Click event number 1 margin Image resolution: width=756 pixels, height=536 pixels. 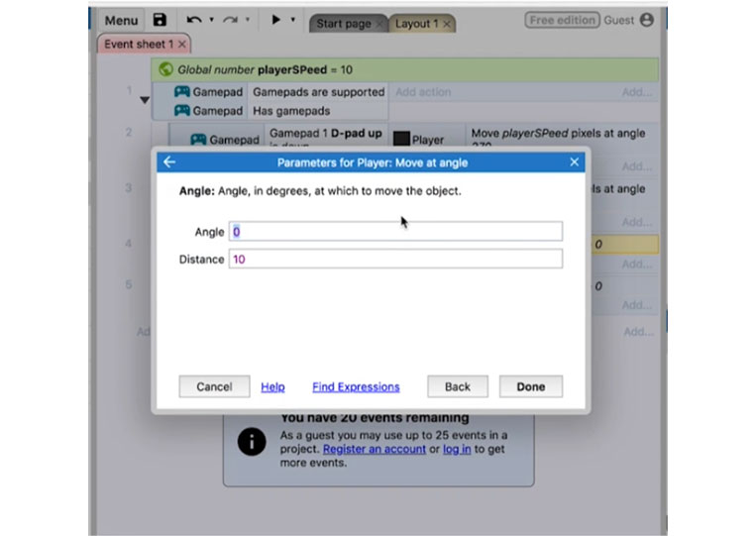click(x=129, y=90)
